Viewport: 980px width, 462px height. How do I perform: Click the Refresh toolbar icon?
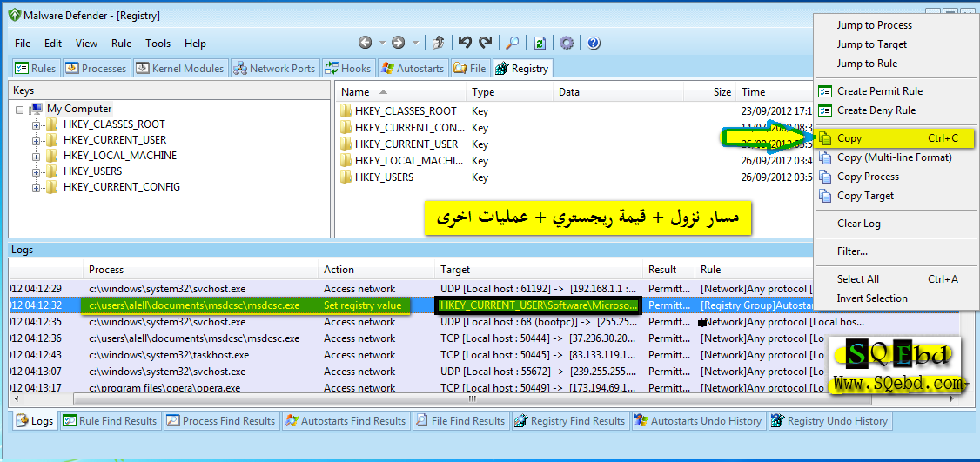click(x=540, y=43)
